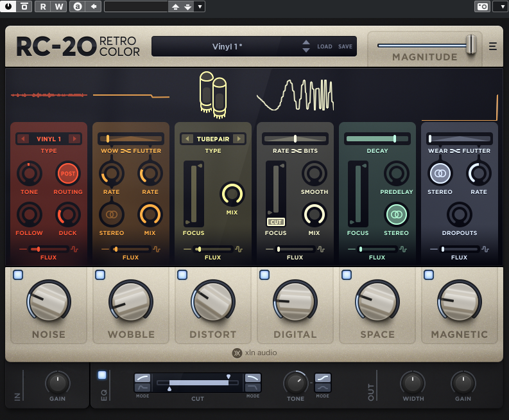Click the large SPACE amount knob
Screen dimensions: 509x420
coord(377,301)
